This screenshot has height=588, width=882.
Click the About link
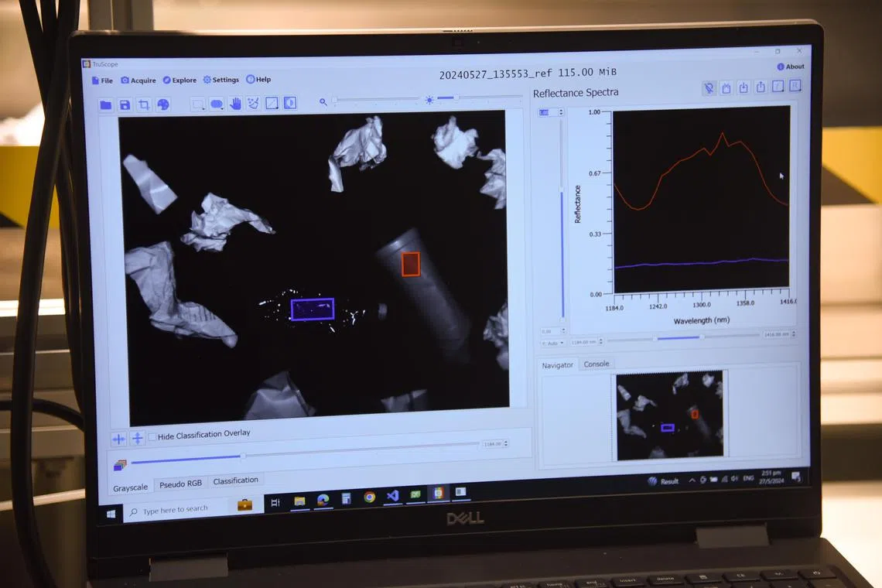(x=791, y=67)
